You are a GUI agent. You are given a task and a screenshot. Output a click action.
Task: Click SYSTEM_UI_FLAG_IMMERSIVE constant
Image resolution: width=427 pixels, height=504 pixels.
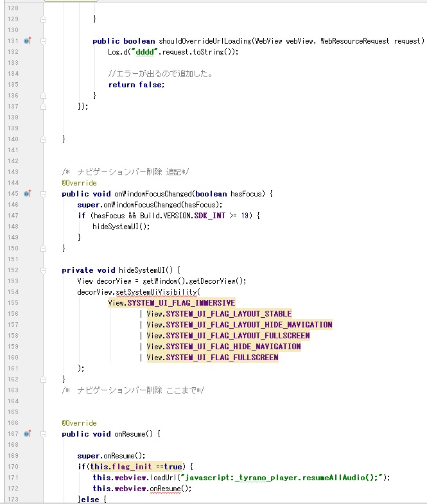[181, 303]
